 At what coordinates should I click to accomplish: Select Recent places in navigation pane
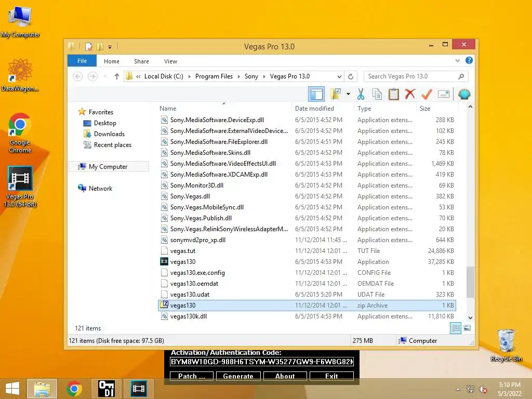pos(112,145)
